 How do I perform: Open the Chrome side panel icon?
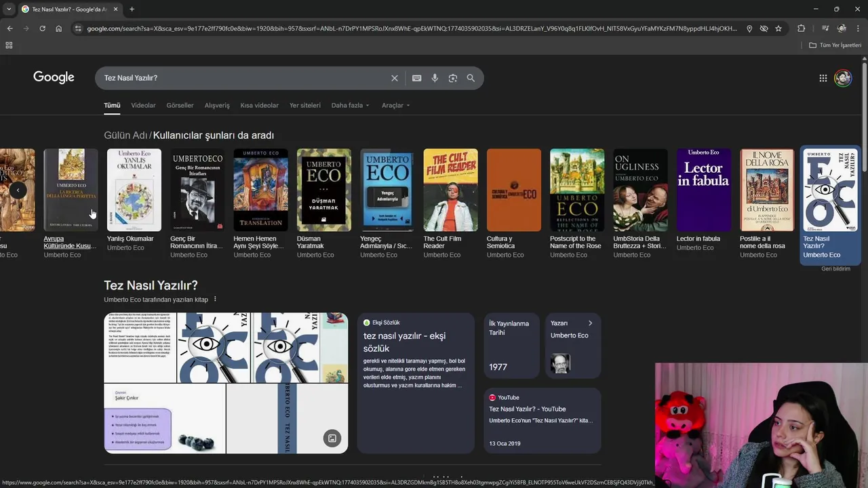click(x=825, y=28)
